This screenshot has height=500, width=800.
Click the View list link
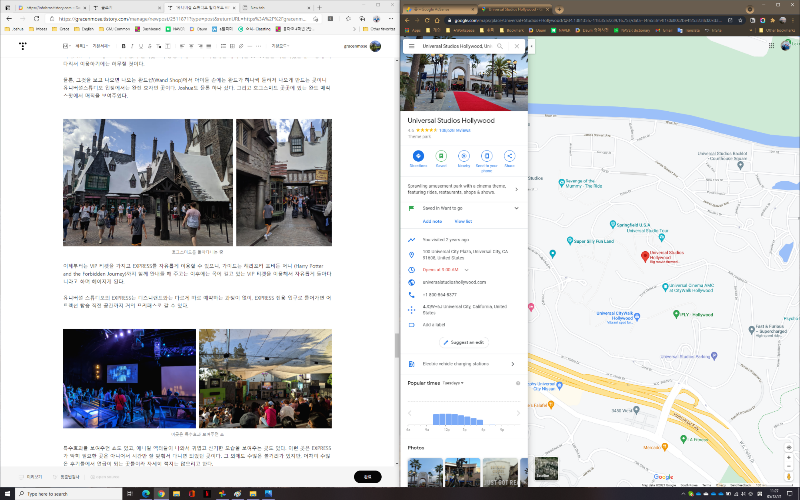coord(463,221)
